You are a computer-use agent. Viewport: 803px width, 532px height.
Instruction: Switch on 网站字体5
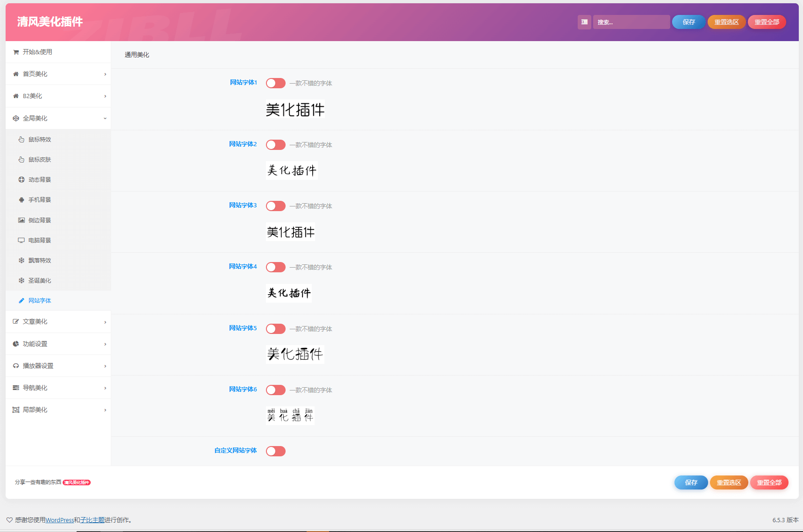(x=276, y=329)
